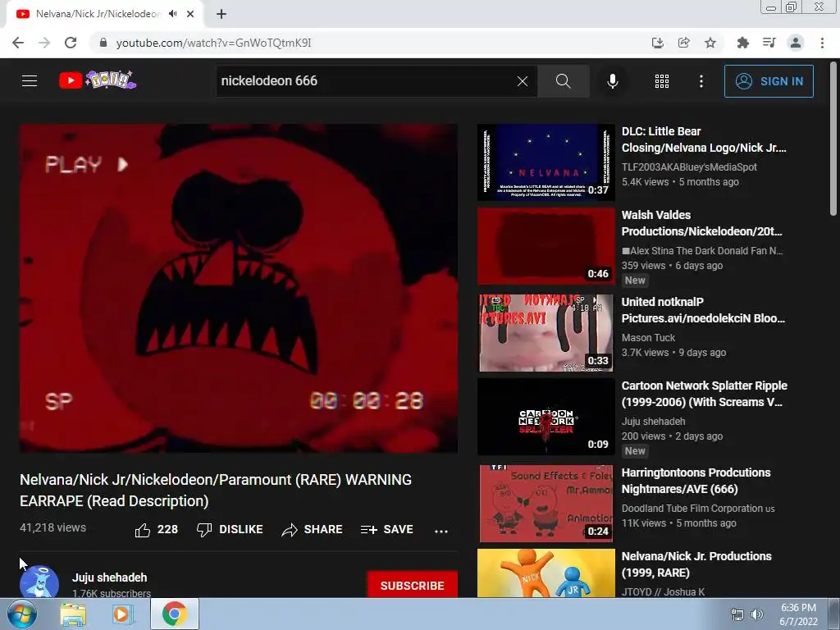Click the DISLIKE button
This screenshot has height=630, width=840.
coord(230,529)
